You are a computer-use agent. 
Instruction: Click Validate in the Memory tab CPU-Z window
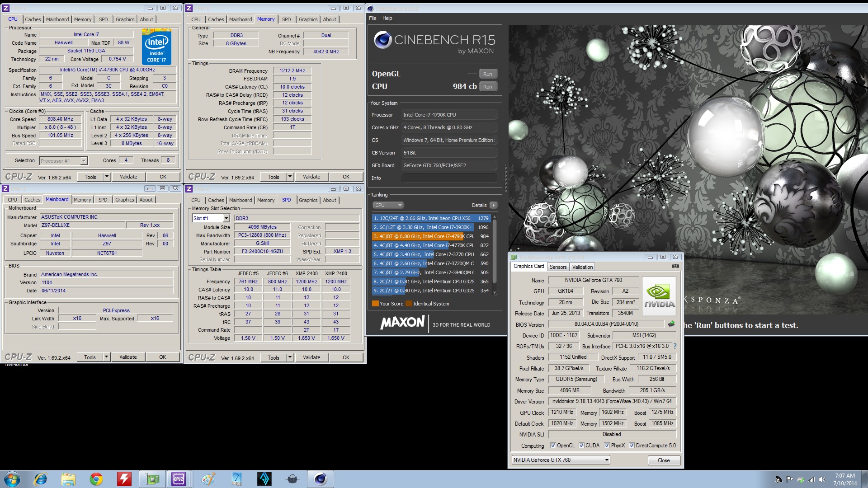click(311, 177)
